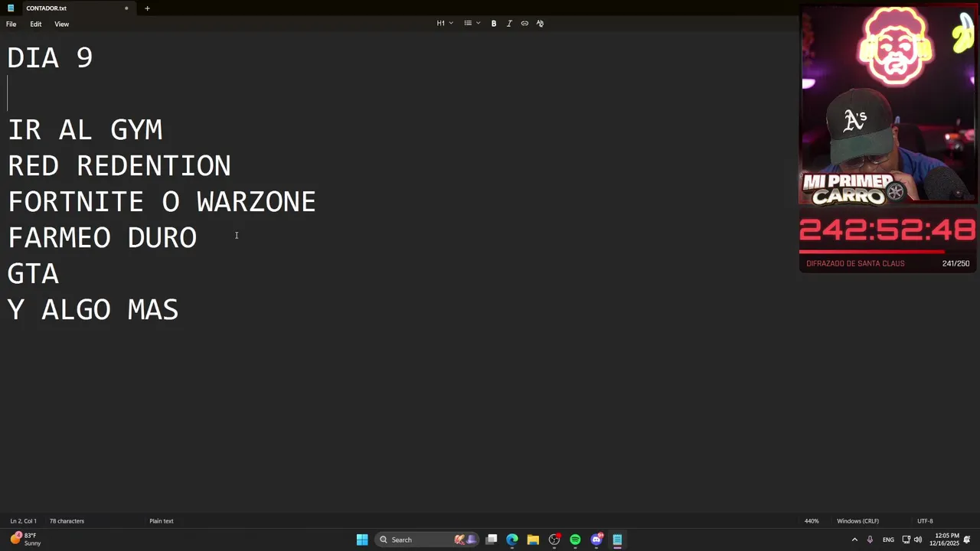Open the File menu
This screenshot has width=980, height=551.
tap(11, 24)
